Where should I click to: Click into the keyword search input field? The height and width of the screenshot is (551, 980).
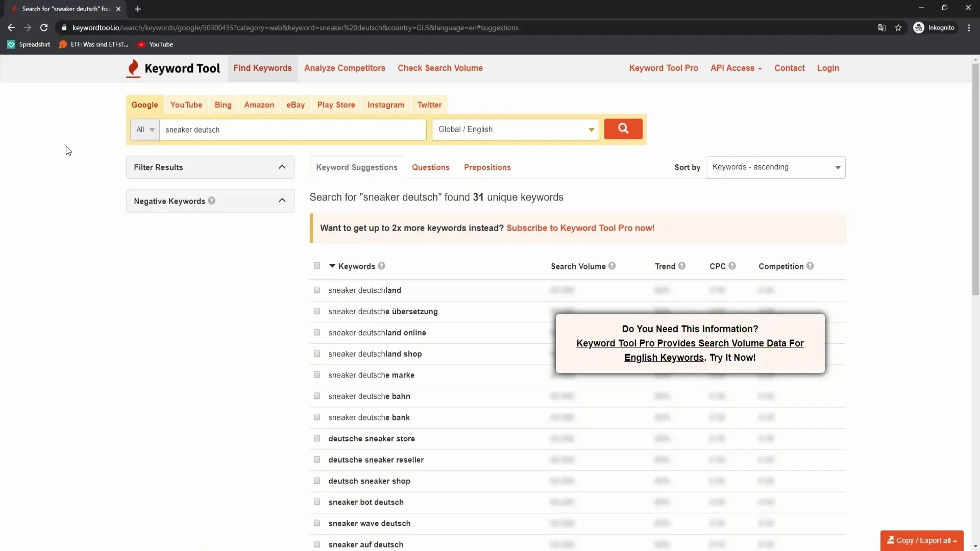[x=292, y=130]
